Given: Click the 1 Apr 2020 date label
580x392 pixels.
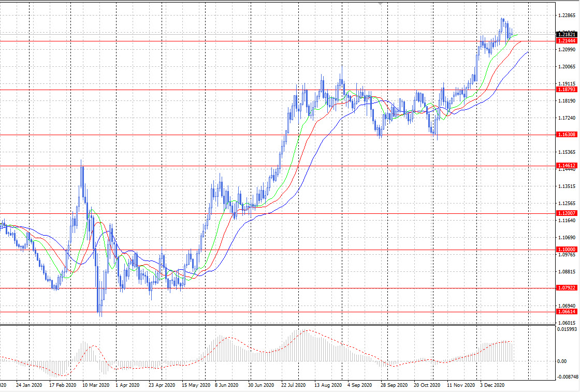Looking at the screenshot, I should [127, 385].
